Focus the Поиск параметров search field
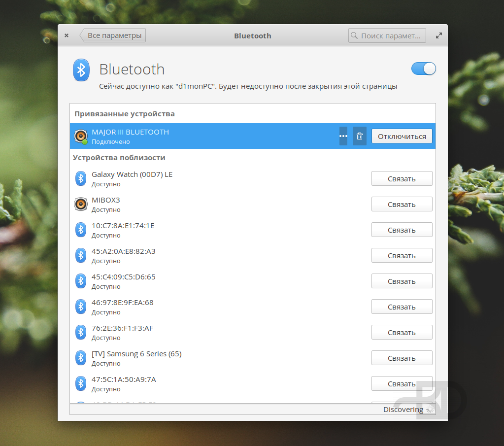The height and width of the screenshot is (446, 504). click(x=387, y=35)
